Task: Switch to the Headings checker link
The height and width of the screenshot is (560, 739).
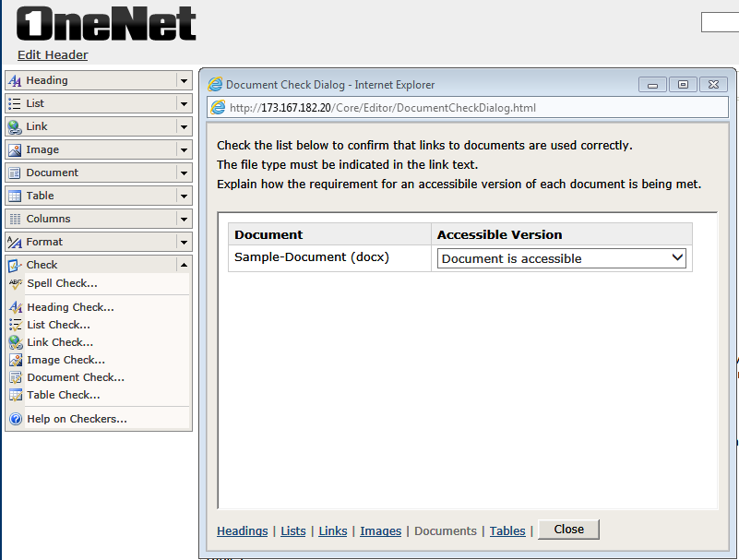Action: pos(242,530)
